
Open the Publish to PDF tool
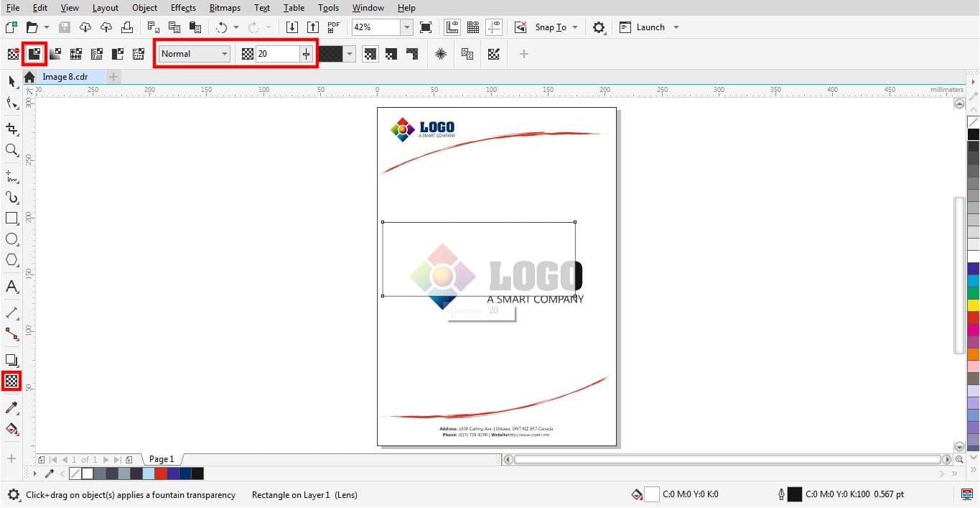[332, 27]
